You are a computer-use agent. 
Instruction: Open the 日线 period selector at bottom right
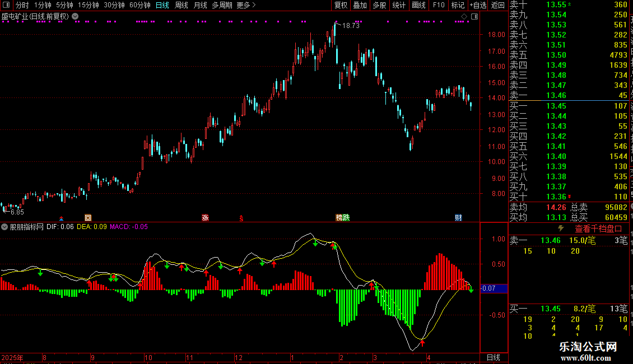tap(494, 357)
